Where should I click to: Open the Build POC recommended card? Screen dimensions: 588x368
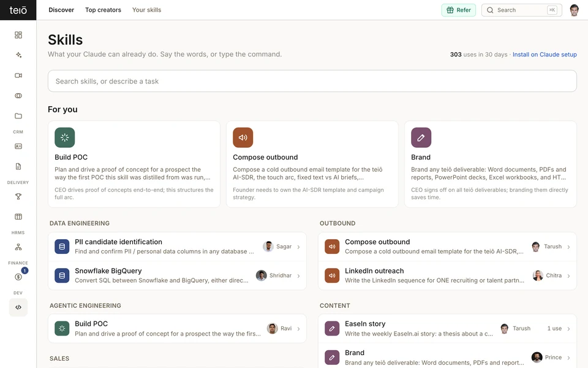point(134,164)
